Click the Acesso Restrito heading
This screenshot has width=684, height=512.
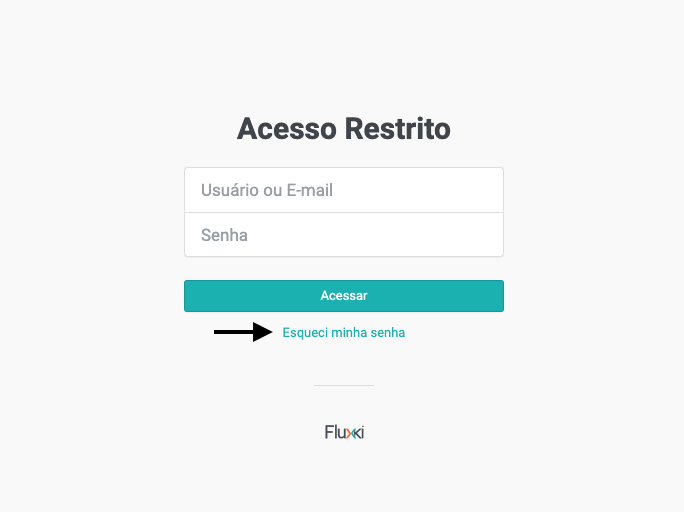[343, 129]
